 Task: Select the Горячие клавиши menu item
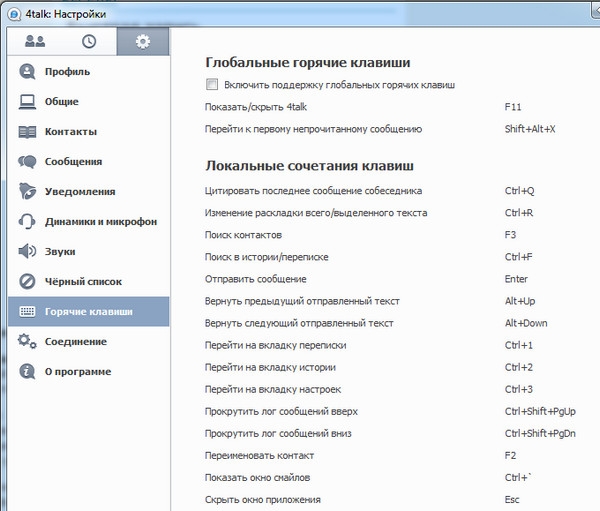click(88, 312)
